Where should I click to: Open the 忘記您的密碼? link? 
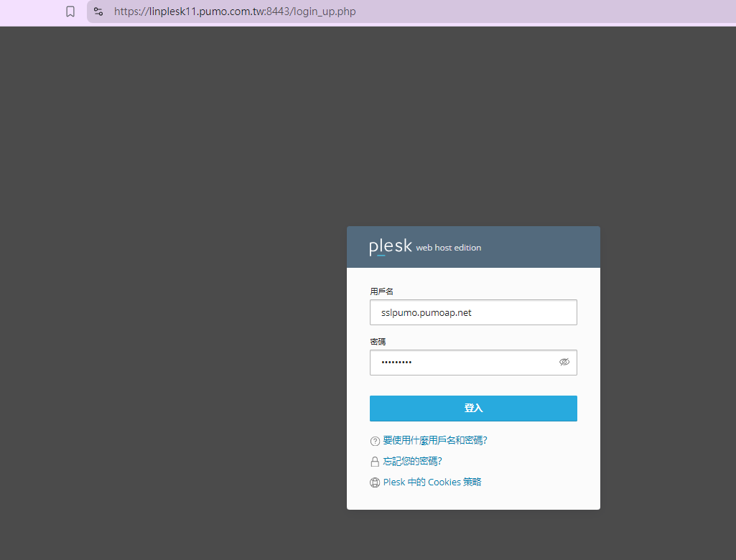coord(413,462)
